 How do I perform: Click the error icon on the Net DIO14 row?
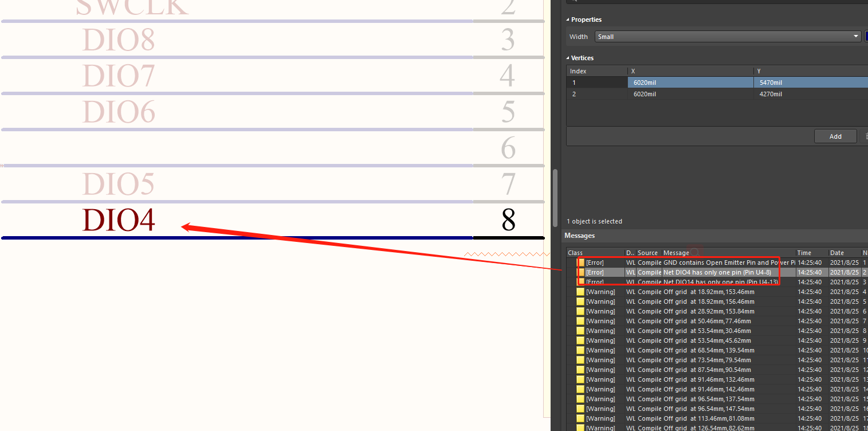click(580, 281)
